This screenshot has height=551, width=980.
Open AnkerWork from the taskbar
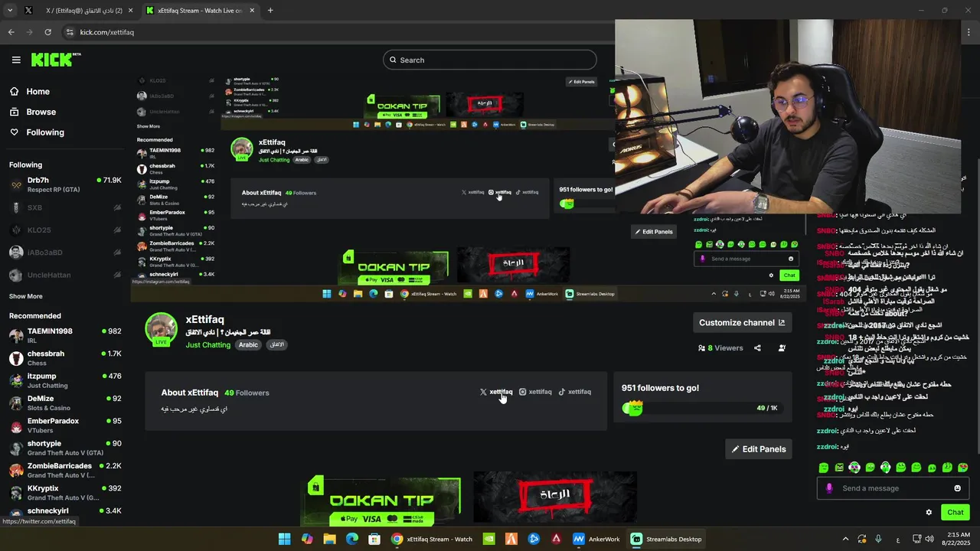tap(596, 540)
